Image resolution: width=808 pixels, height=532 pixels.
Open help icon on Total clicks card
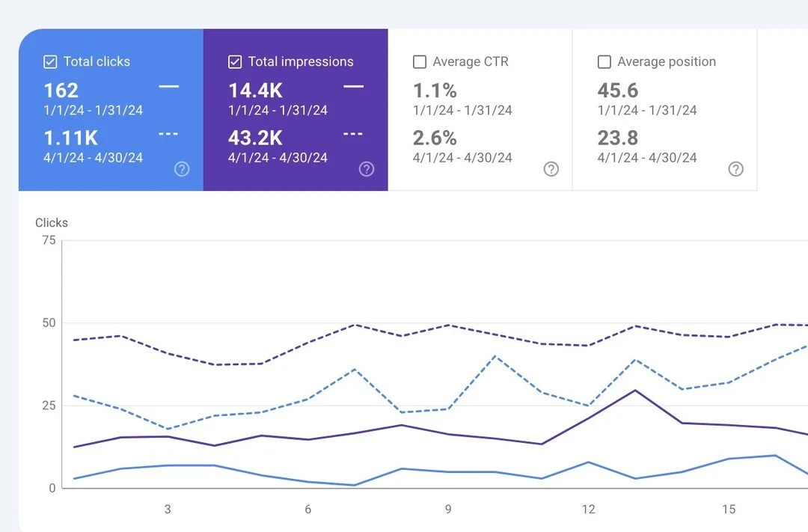182,169
